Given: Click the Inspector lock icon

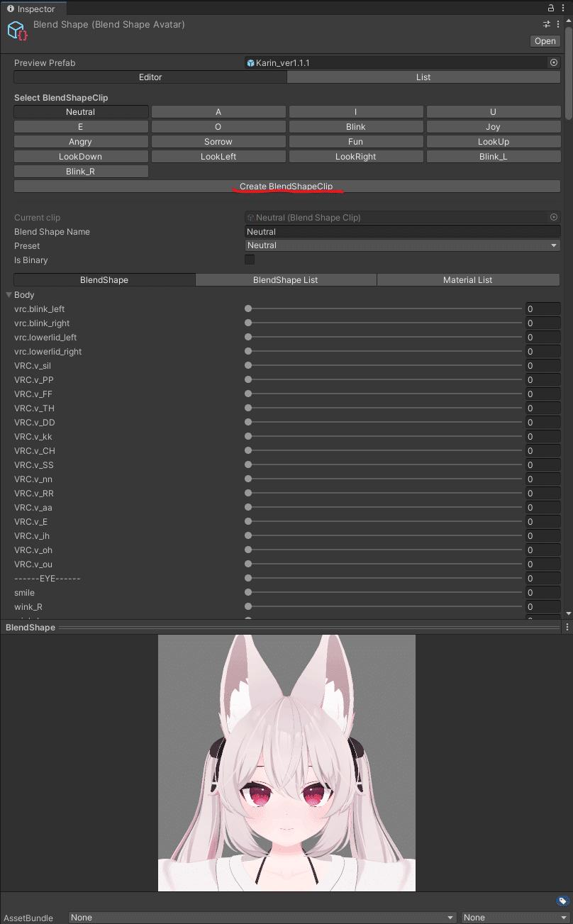Looking at the screenshot, I should (x=551, y=8).
